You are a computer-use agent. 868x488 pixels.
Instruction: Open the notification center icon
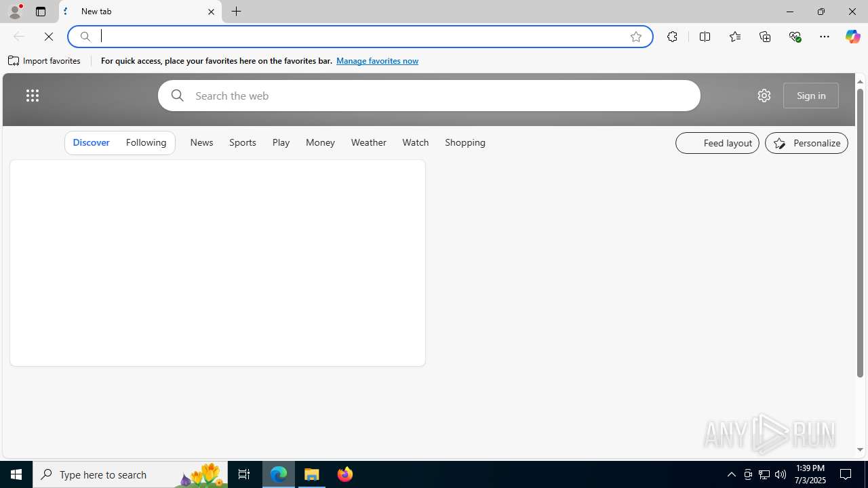point(846,474)
